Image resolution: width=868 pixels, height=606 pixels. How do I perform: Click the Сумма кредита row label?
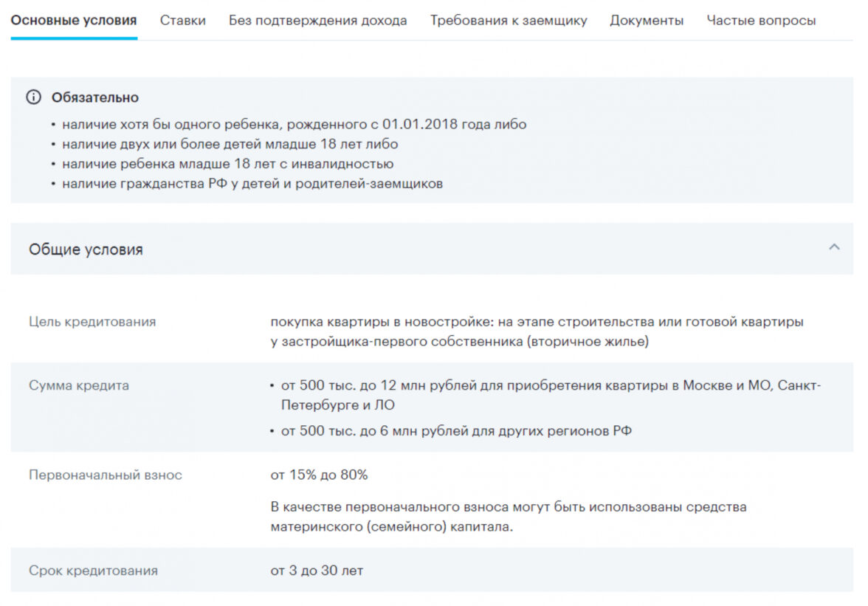tap(79, 385)
